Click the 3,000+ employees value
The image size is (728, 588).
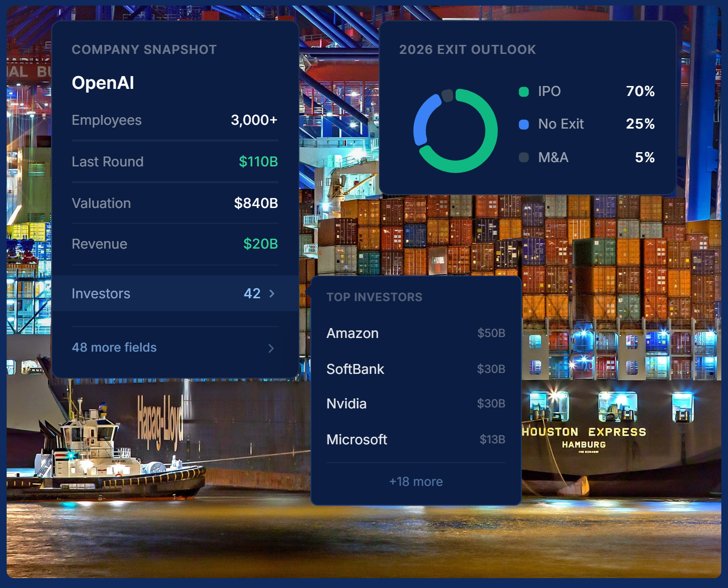click(x=254, y=120)
